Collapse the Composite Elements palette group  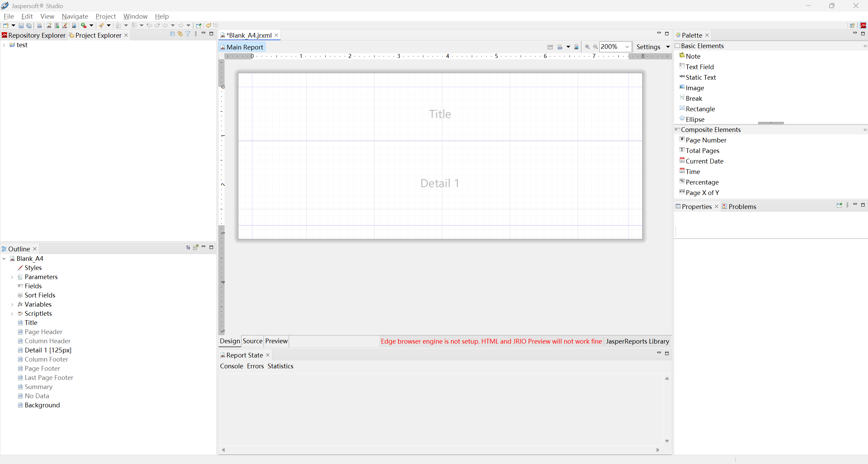click(x=710, y=130)
